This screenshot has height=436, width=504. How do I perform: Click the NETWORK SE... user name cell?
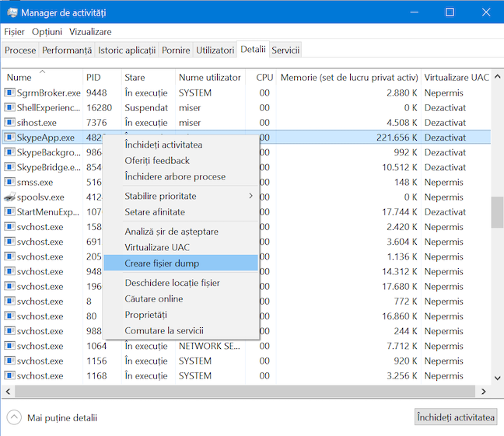[209, 346]
